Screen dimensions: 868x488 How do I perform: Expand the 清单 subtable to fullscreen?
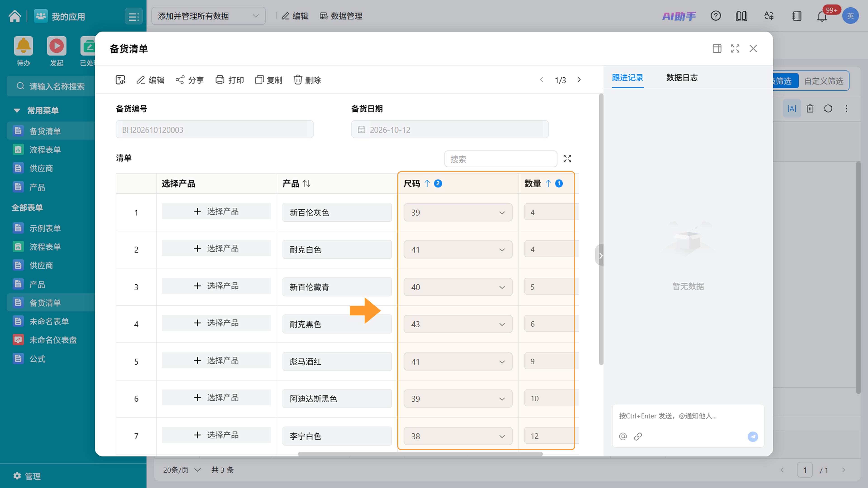567,159
